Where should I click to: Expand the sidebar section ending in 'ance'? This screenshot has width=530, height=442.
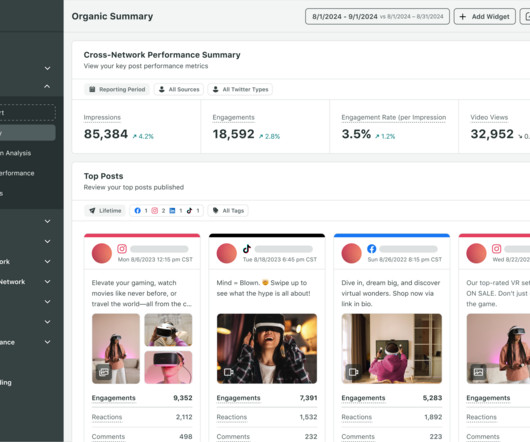click(47, 342)
